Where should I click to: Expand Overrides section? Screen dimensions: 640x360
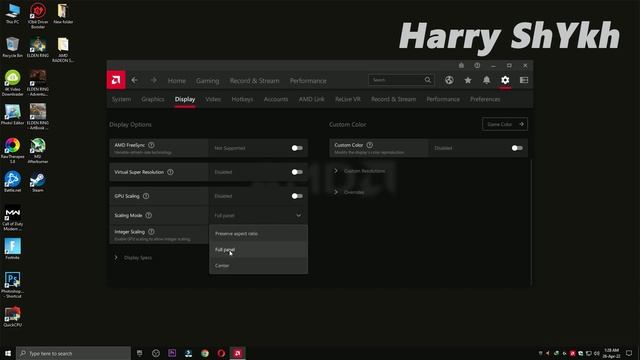(349, 192)
